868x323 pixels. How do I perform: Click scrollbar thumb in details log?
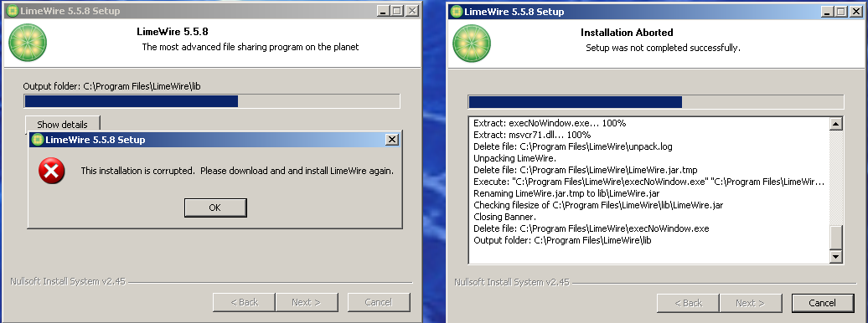836,238
